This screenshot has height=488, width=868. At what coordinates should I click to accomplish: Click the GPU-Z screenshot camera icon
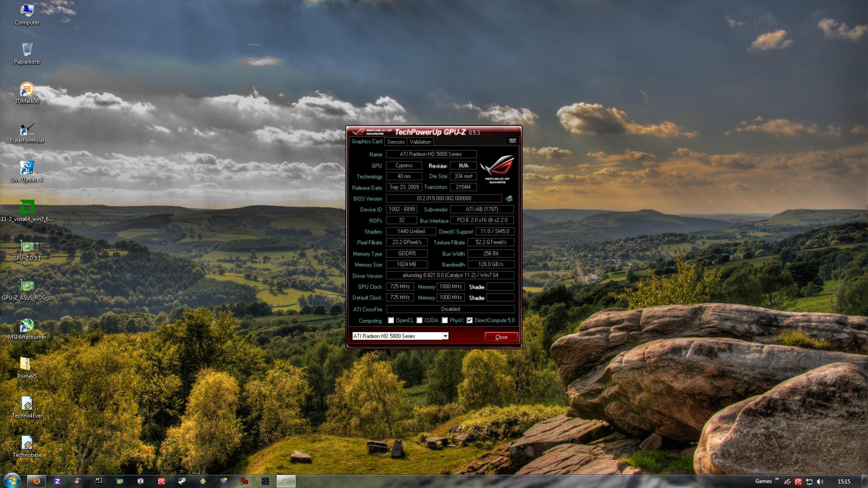coord(512,141)
